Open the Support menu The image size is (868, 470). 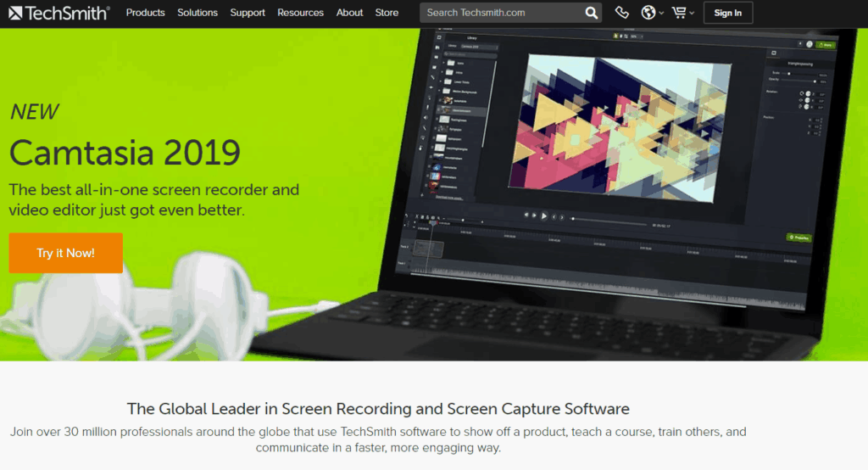248,13
